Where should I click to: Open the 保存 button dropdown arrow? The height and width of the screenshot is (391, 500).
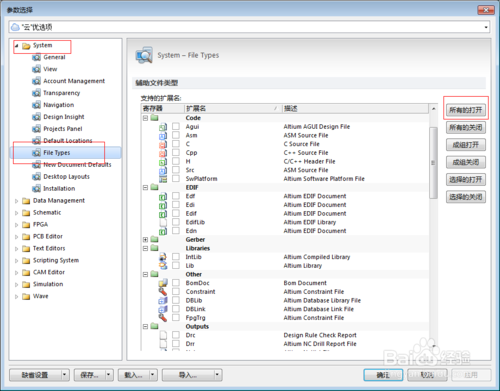click(108, 375)
